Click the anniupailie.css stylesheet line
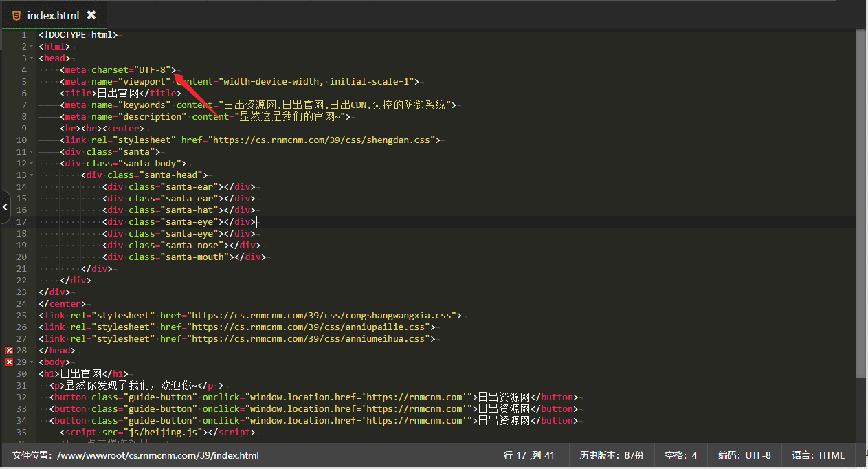 [236, 327]
